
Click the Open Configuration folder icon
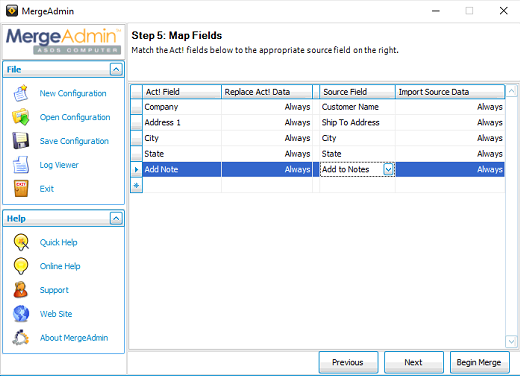(21, 117)
